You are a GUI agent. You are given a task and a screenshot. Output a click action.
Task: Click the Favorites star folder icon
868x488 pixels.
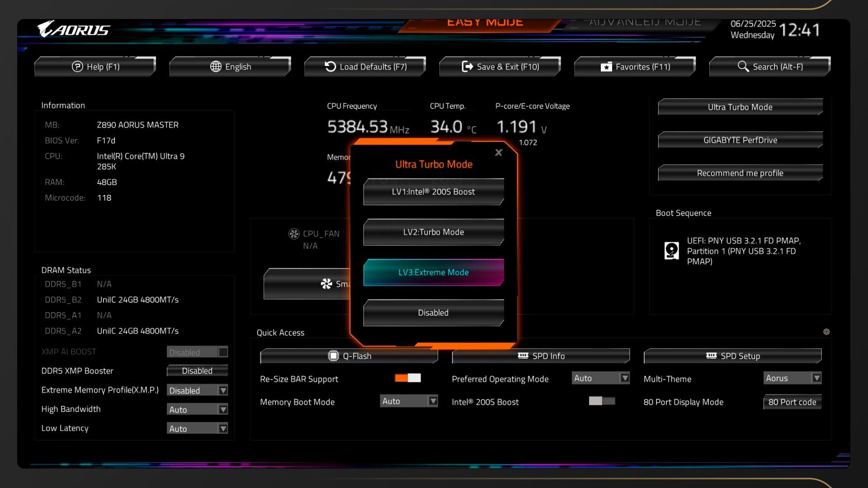pos(606,67)
